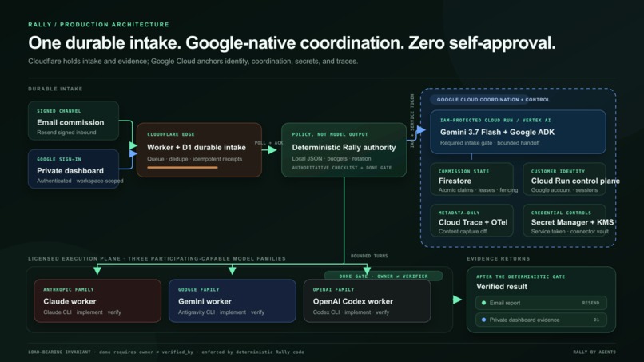This screenshot has width=644, height=362.
Task: Click the green arrow pointing to Verified result
Action: [x=458, y=300]
